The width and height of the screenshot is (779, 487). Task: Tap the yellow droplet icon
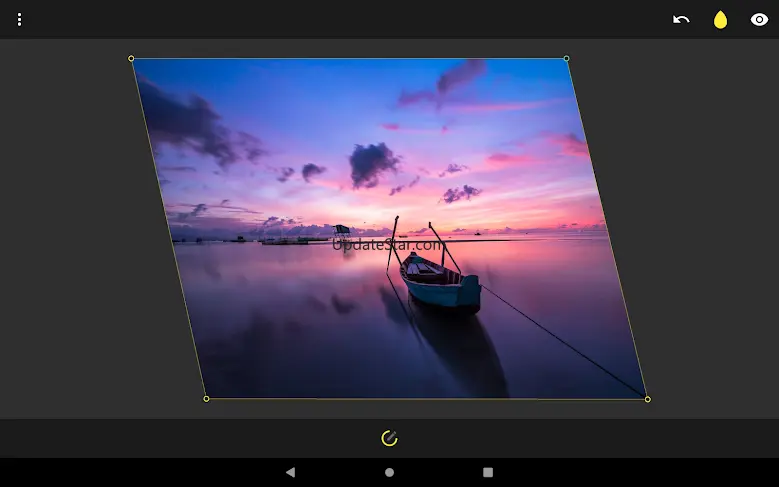pos(720,20)
